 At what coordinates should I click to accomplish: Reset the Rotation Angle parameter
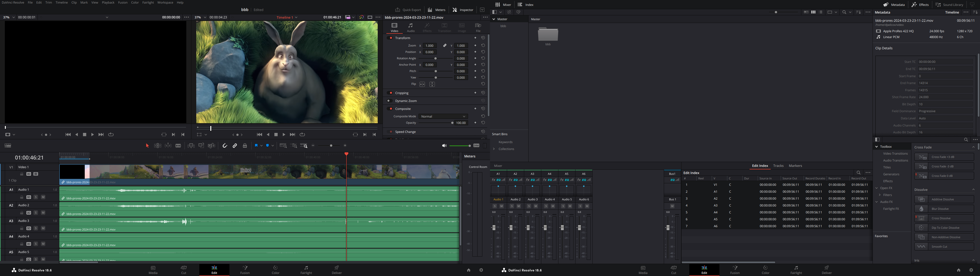click(x=483, y=58)
